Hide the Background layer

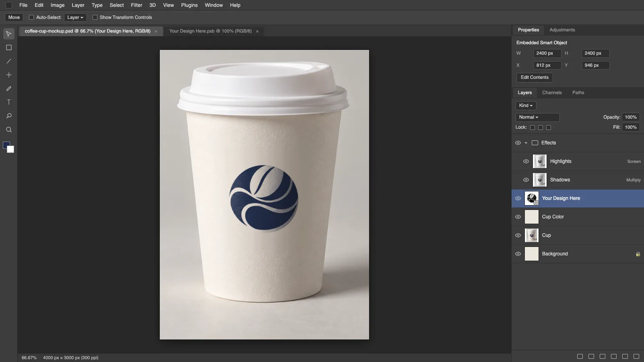point(518,254)
